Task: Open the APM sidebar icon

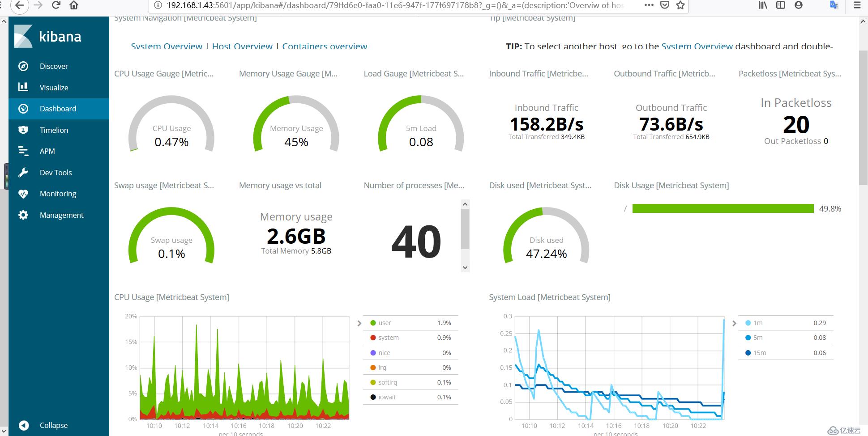Action: pos(23,151)
